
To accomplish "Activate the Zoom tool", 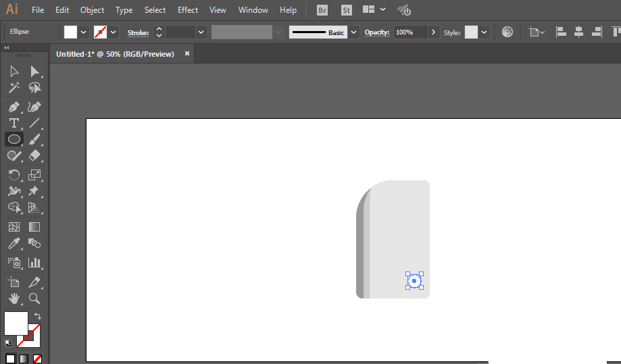I will pos(34,298).
